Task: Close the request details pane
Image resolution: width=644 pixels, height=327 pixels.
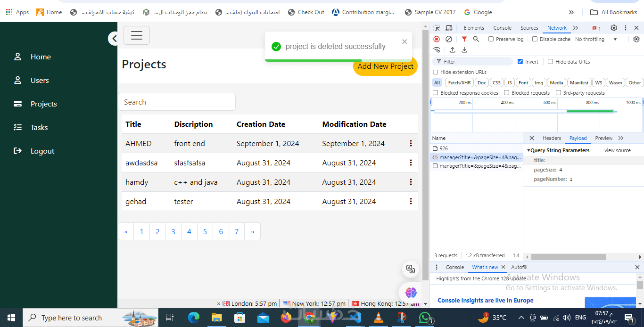Action: [532, 138]
